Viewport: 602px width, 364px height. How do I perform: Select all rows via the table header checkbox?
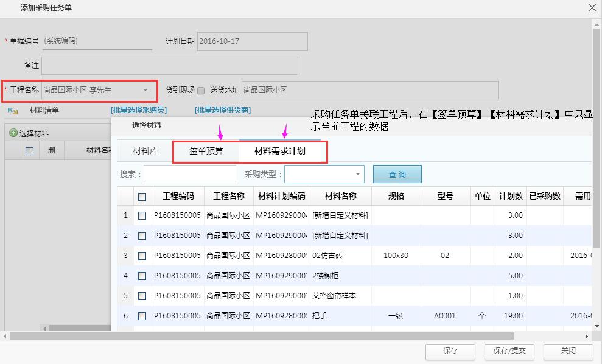141,195
